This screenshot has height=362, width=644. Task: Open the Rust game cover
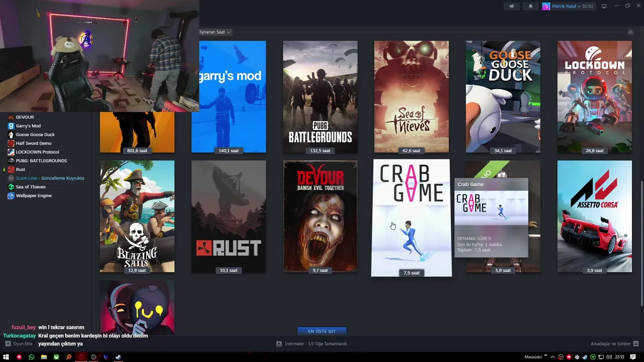click(x=229, y=216)
